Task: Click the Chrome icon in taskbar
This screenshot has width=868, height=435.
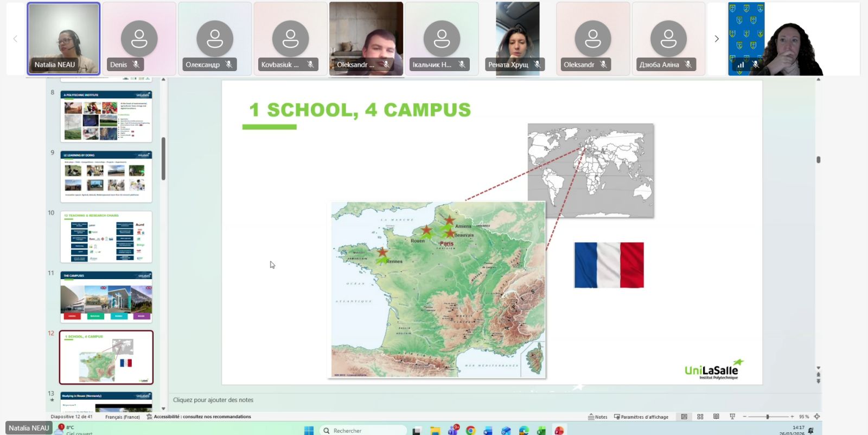Action: coord(470,430)
